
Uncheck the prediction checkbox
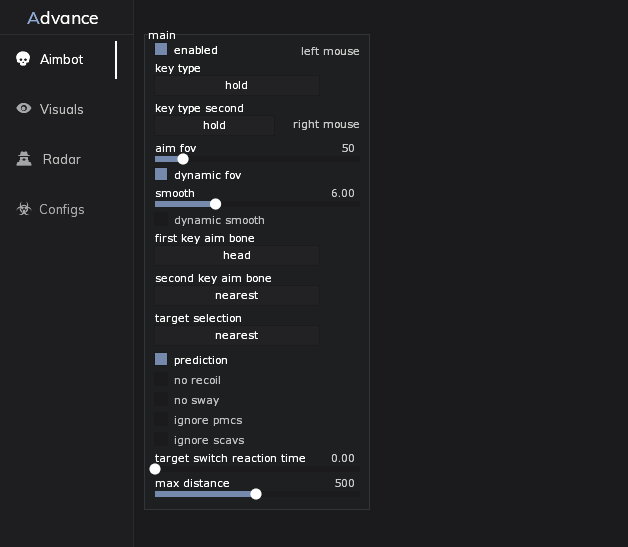tap(161, 359)
